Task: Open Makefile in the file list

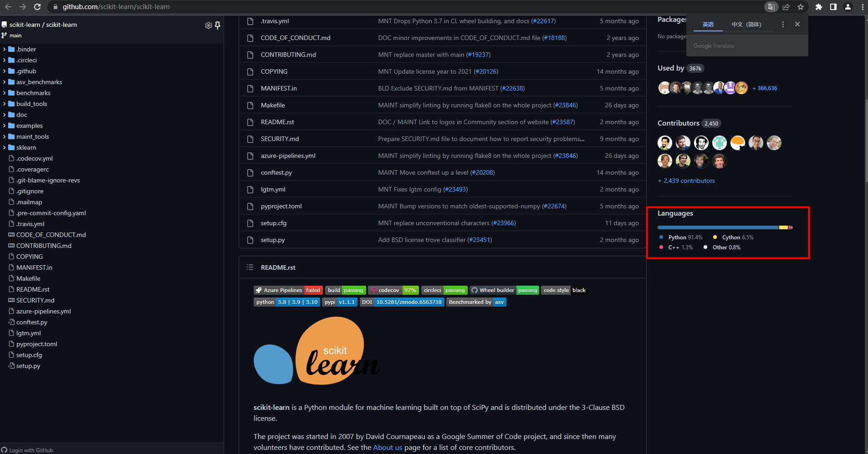Action: pos(273,105)
